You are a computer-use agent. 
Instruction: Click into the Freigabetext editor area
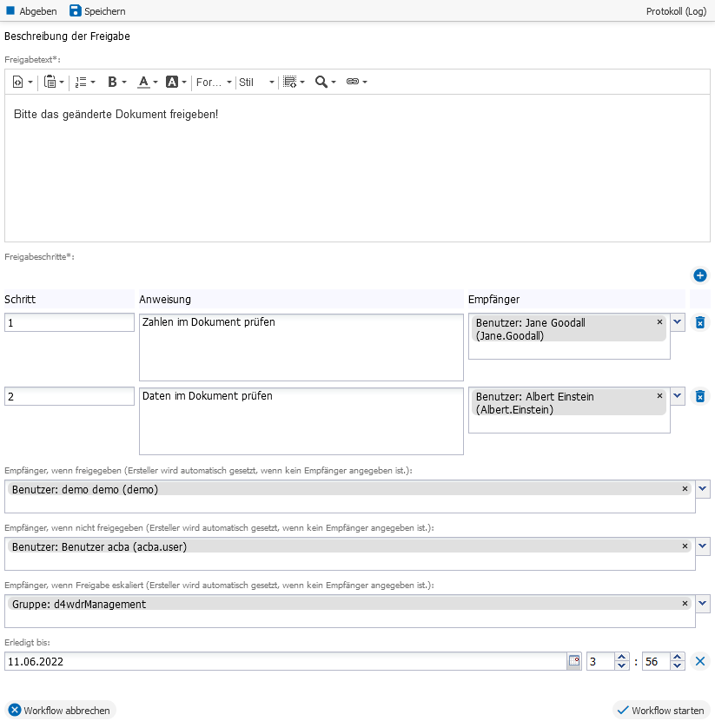coord(357,168)
